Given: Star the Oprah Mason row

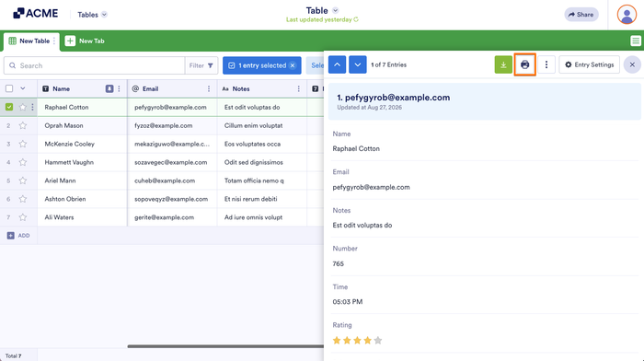Looking at the screenshot, I should (23, 125).
